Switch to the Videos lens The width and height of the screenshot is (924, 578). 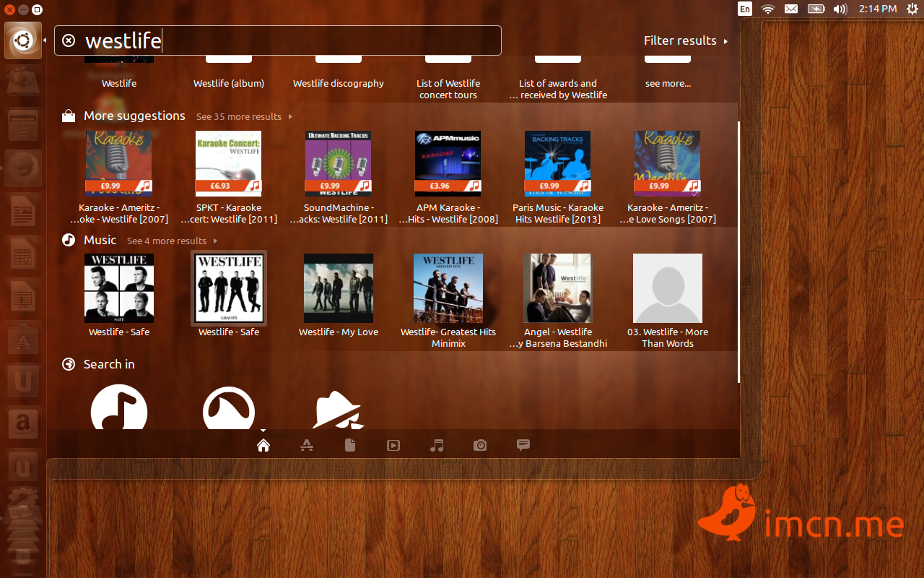click(393, 445)
